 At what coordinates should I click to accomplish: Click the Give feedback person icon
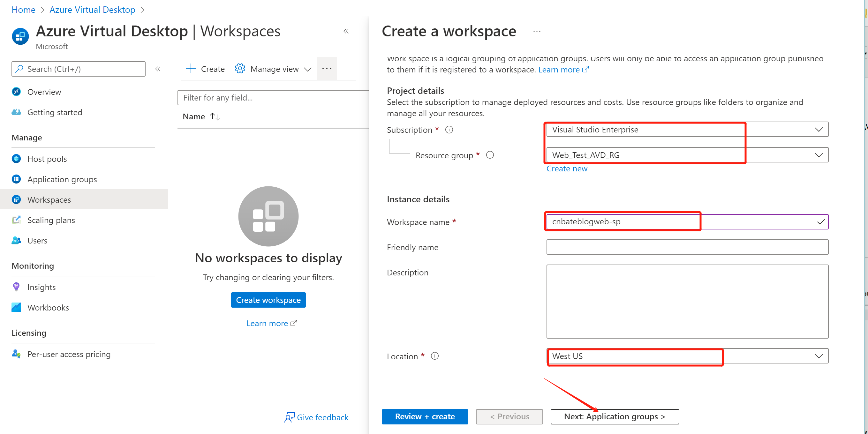(290, 417)
